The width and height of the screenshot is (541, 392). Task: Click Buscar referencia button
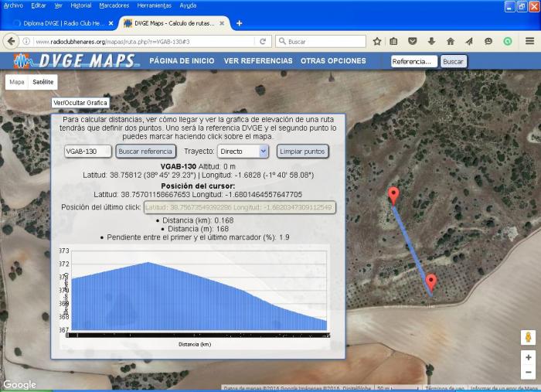click(x=145, y=151)
